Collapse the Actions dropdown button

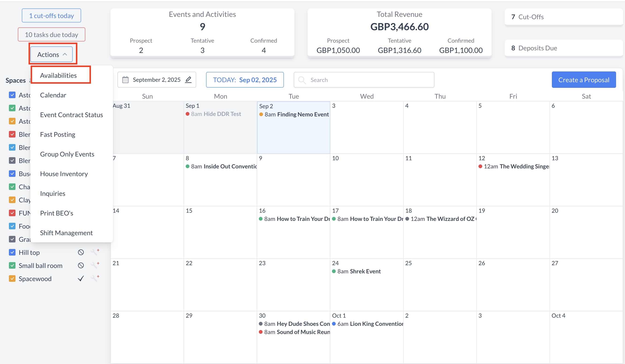click(x=52, y=54)
